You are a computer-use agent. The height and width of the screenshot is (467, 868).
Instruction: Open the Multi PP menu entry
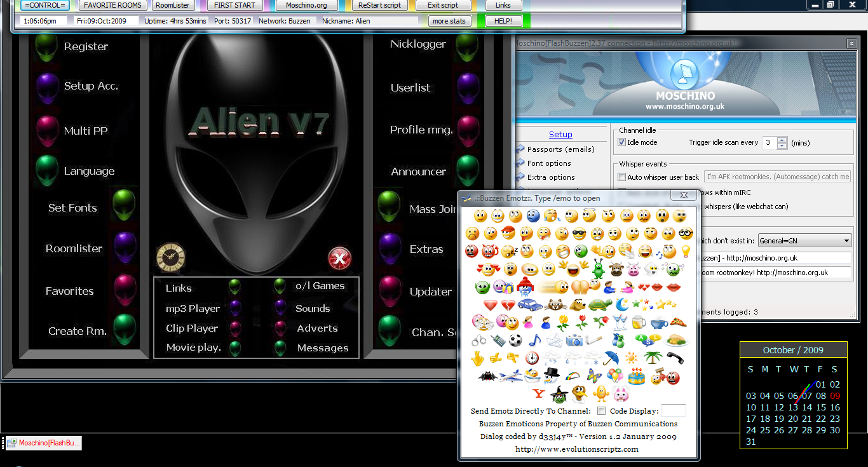coord(86,131)
